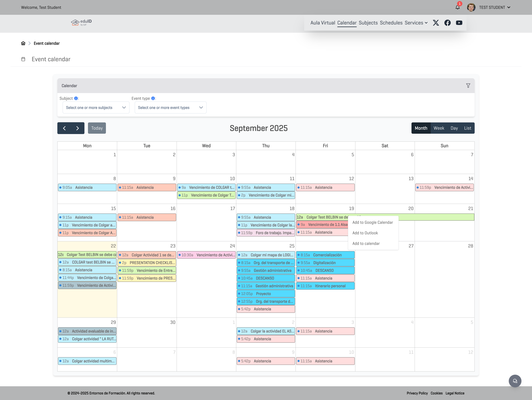Switch to Week view
The height and width of the screenshot is (400, 532).
click(439, 128)
